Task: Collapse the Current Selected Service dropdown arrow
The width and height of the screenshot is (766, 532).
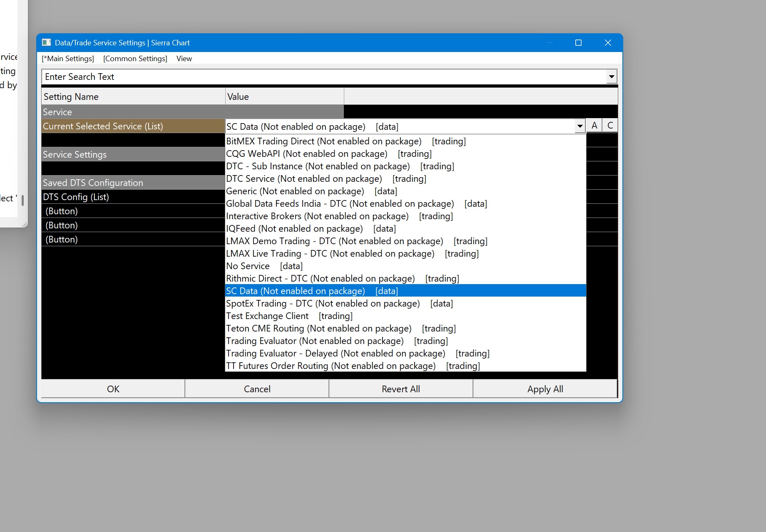Action: [x=580, y=126]
